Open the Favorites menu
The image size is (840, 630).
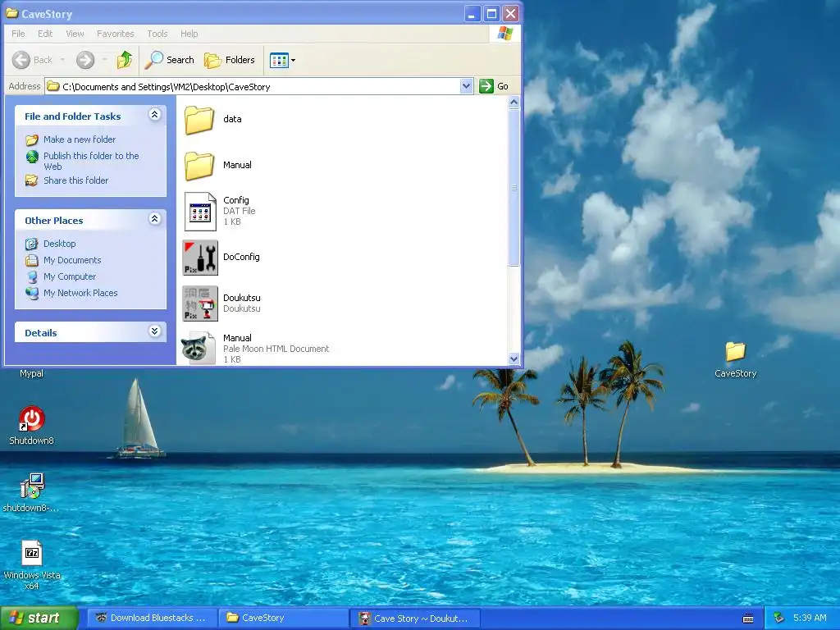[115, 34]
